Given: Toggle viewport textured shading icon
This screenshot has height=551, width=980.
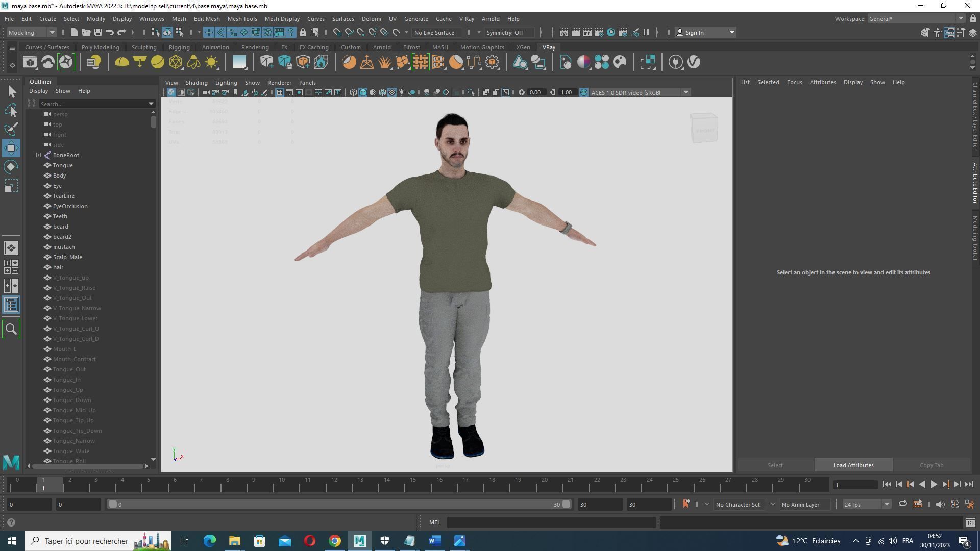Looking at the screenshot, I should (392, 92).
